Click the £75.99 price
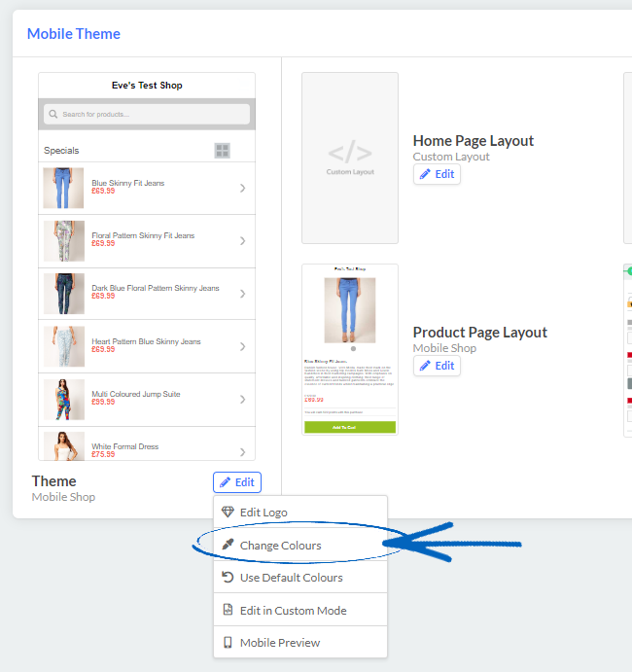This screenshot has width=632, height=672. pos(103,454)
